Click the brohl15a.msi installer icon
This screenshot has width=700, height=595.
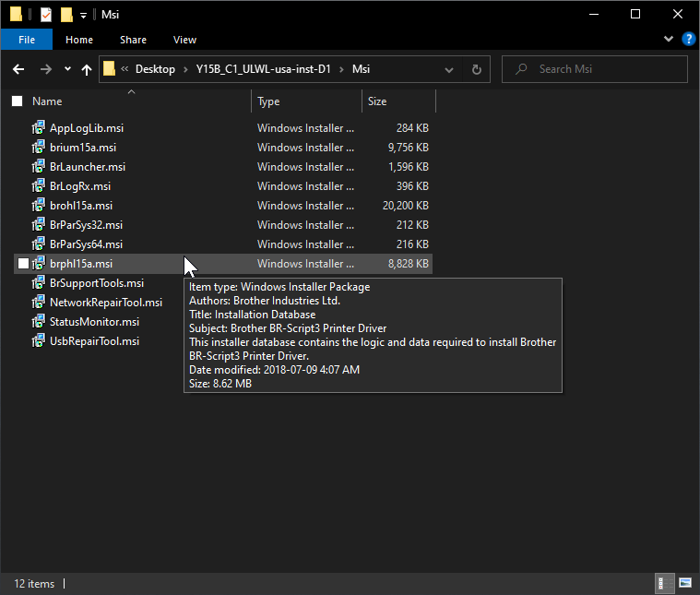pos(39,206)
